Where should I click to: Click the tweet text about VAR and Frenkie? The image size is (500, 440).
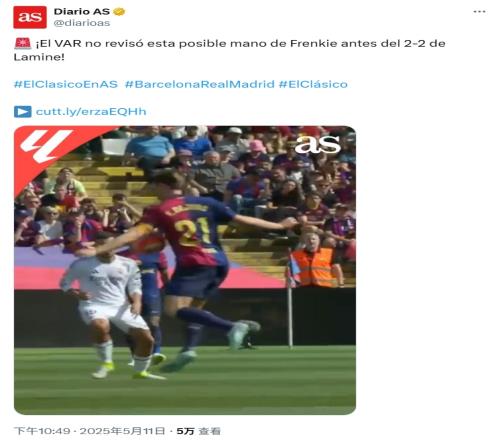point(229,50)
